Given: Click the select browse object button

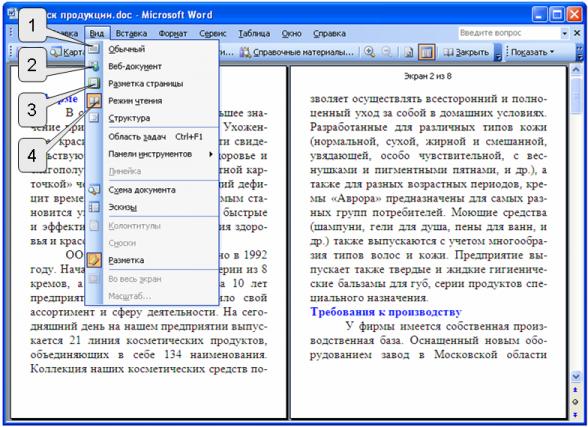Looking at the screenshot, I should (575, 402).
